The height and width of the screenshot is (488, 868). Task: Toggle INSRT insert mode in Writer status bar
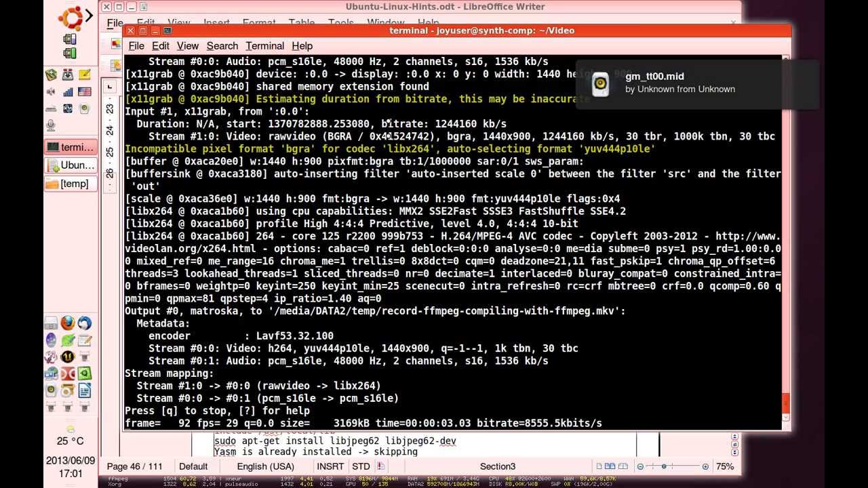click(x=331, y=466)
